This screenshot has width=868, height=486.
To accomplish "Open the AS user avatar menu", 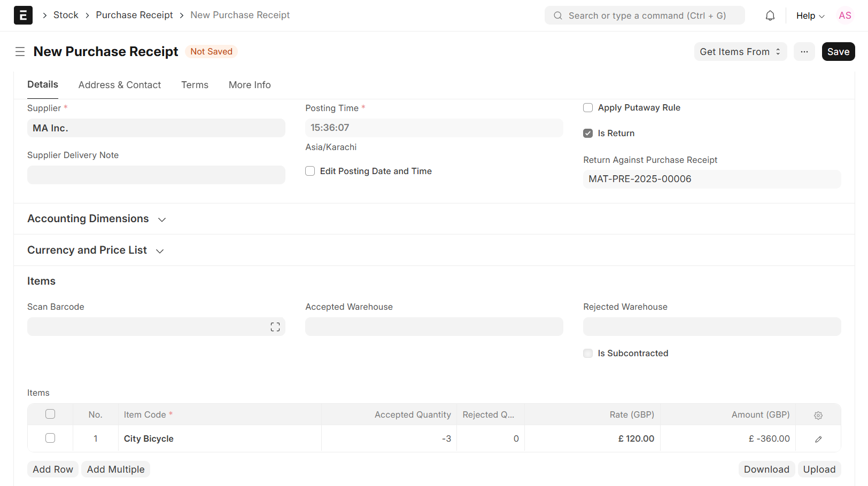I will coord(844,15).
